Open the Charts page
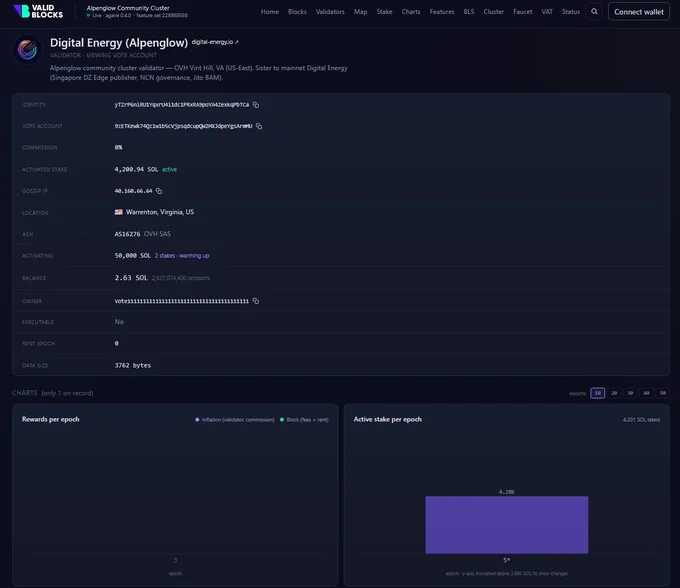Image resolution: width=680 pixels, height=588 pixels. [411, 12]
